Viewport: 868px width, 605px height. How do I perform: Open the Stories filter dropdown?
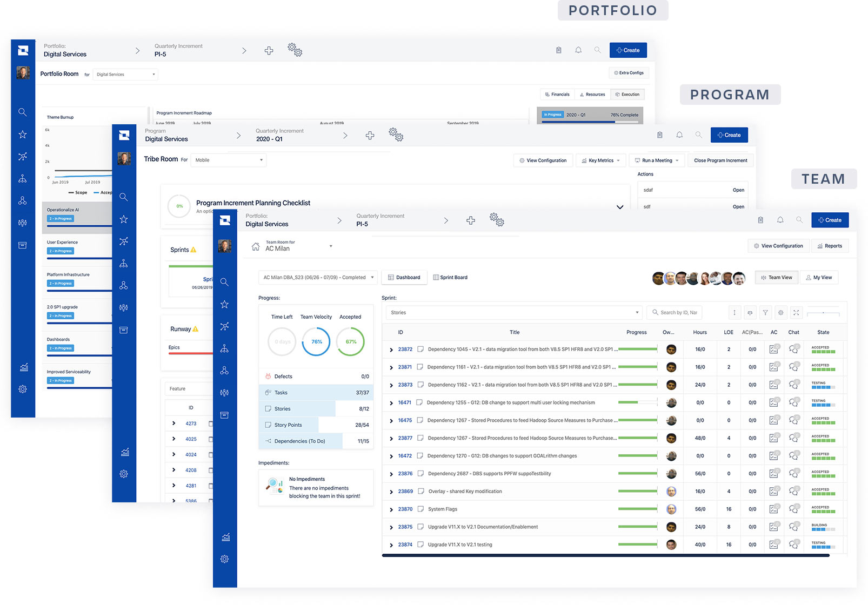click(512, 312)
